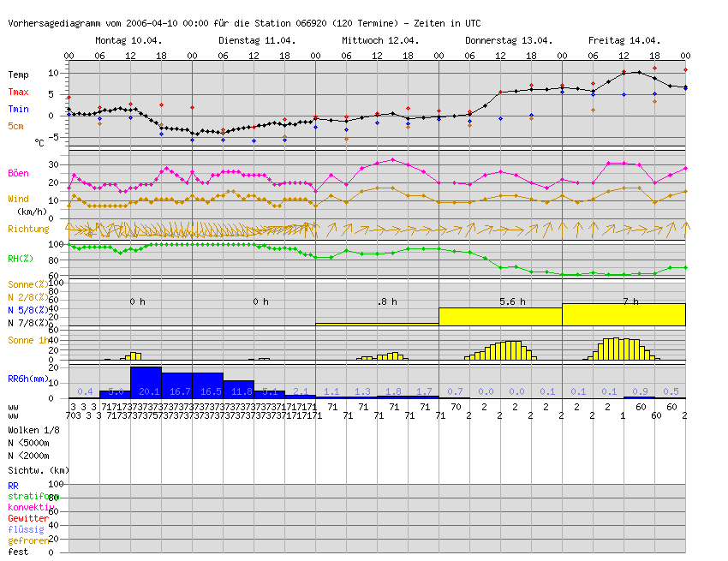The height and width of the screenshot is (561, 728).
Task: Click the 'Wolken 1/8' label
Action: coord(34,430)
